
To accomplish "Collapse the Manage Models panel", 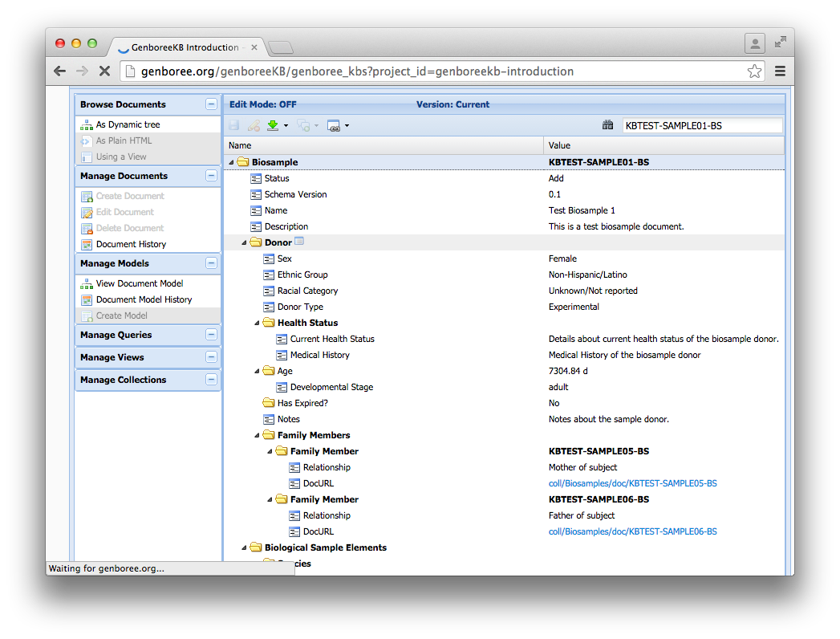I will click(x=211, y=263).
